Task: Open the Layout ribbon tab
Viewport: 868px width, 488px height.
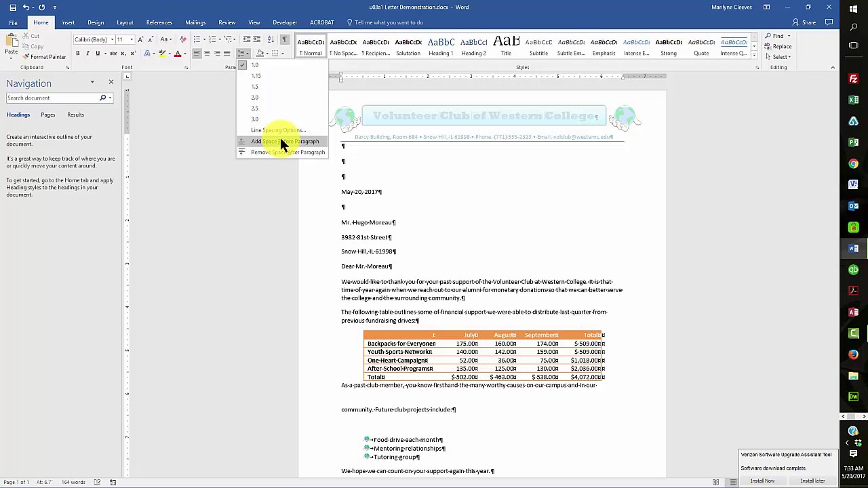Action: [x=125, y=22]
